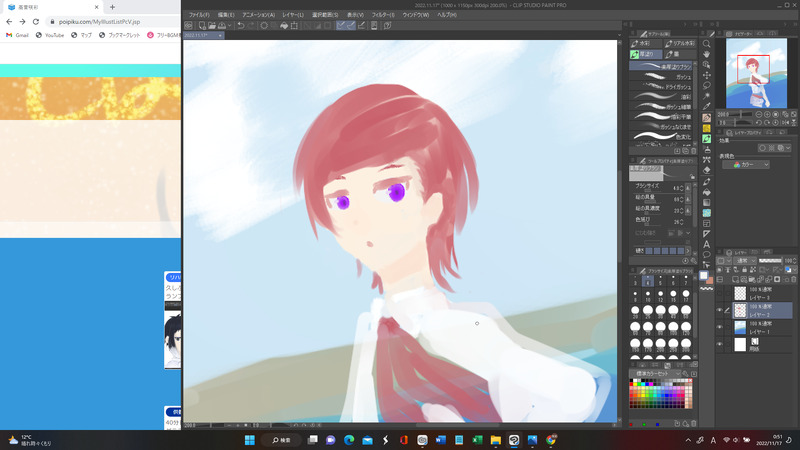This screenshot has height=450, width=800.
Task: Open Clip Studio launcher icon
Action: pyautogui.click(x=188, y=26)
